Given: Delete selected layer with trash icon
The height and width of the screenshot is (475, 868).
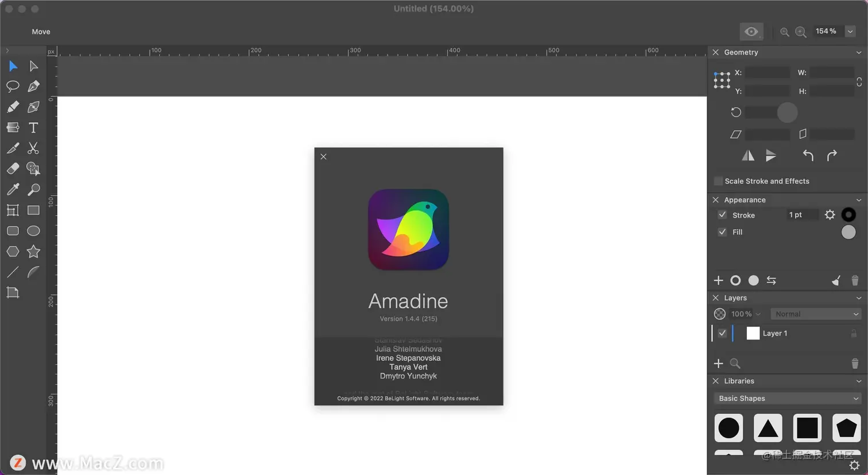Looking at the screenshot, I should 855,363.
